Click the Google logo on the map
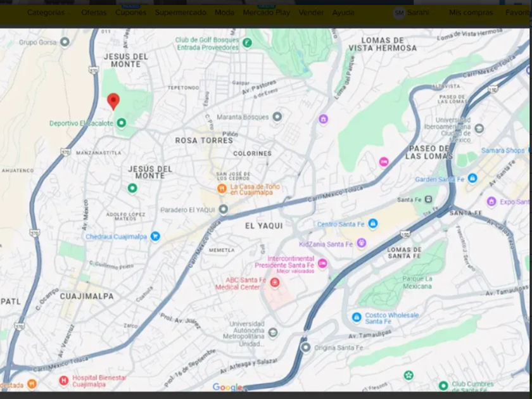 (227, 387)
